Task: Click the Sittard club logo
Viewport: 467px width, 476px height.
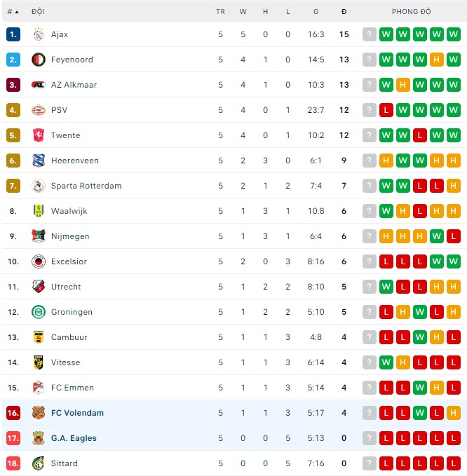Action: pos(38,463)
